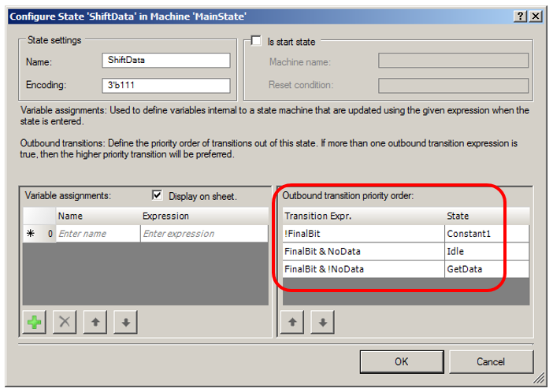Click the 'Enter name' variable cell
Viewport: 553px width, 392px height.
(x=98, y=234)
